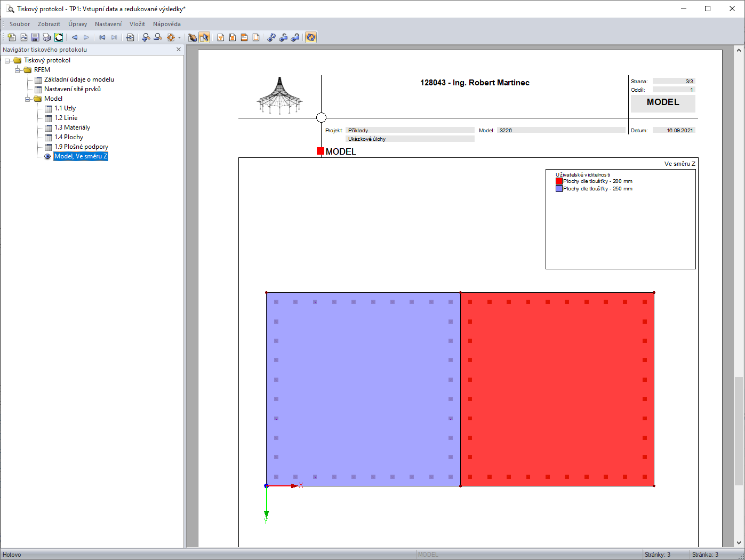
Task: Maximize the Tiskový protokol window
Action: point(708,9)
